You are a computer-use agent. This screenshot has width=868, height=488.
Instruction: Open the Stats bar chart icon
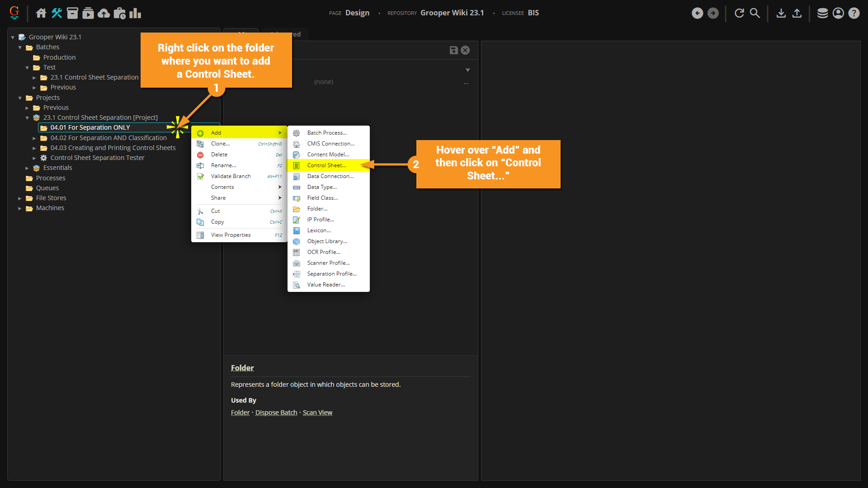[135, 13]
